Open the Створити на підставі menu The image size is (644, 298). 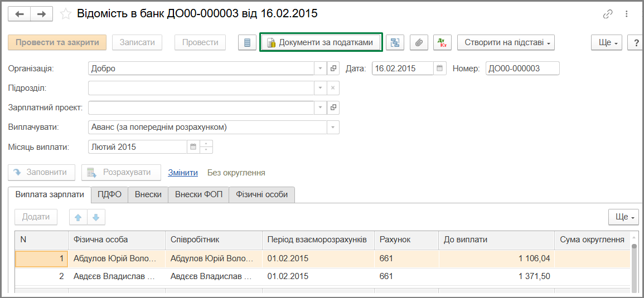[x=506, y=42]
